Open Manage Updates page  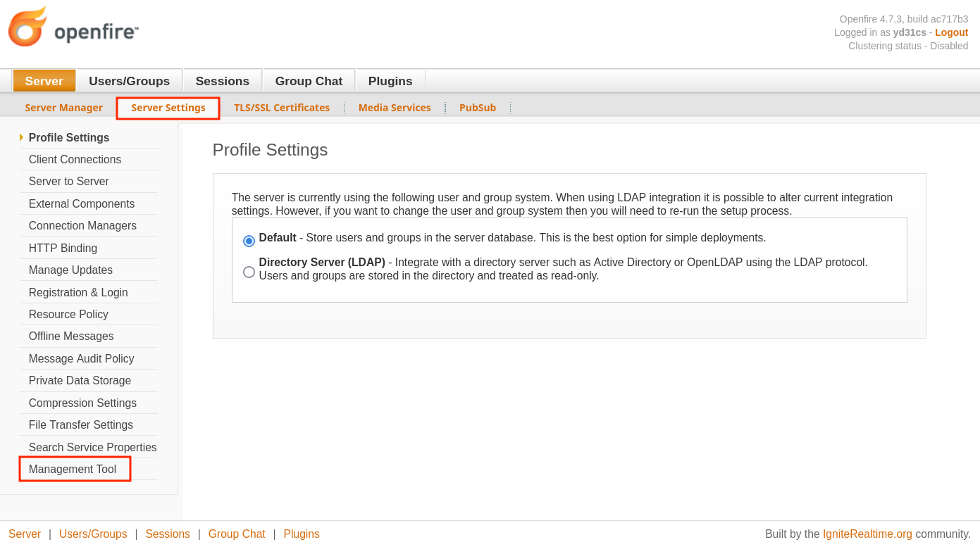[70, 270]
